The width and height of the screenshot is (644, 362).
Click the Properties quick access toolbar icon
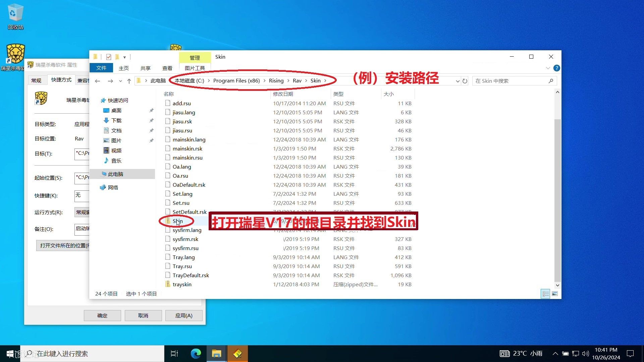point(108,57)
